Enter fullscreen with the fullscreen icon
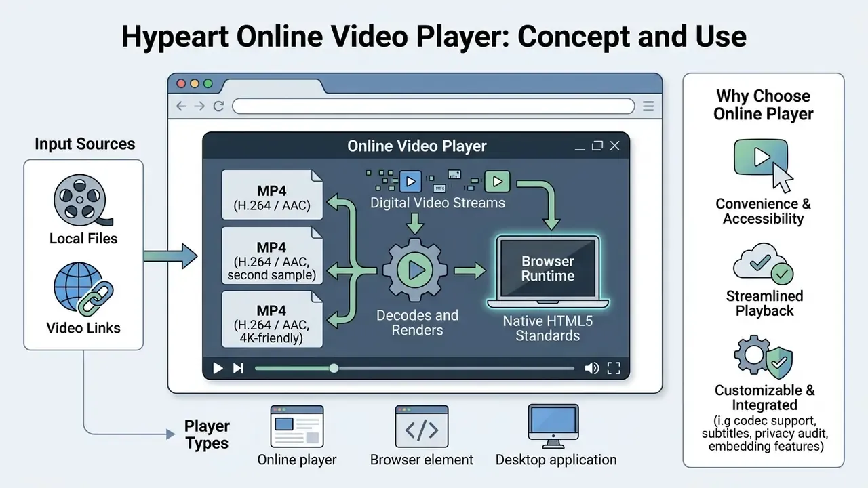The image size is (868, 488). click(x=614, y=368)
